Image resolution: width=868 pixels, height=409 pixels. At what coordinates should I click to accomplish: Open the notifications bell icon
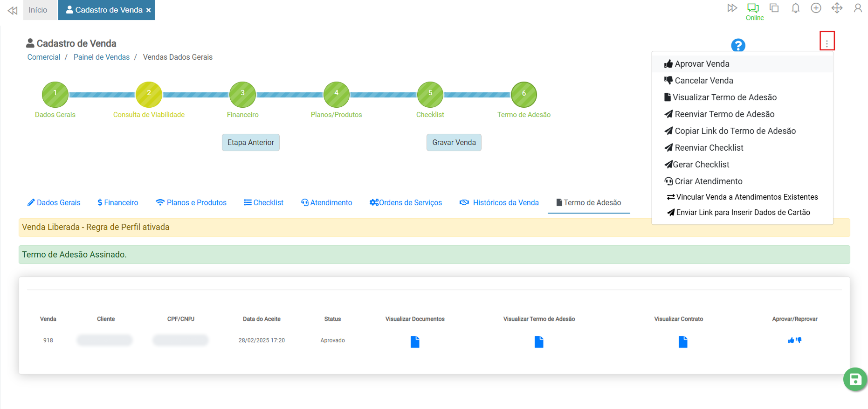click(795, 8)
